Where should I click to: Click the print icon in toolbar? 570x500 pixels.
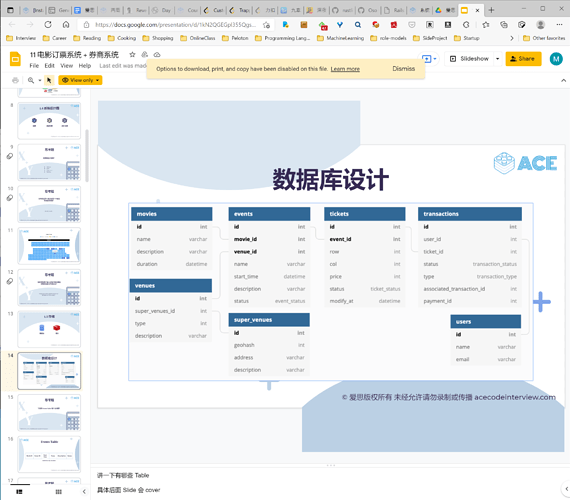[15, 80]
